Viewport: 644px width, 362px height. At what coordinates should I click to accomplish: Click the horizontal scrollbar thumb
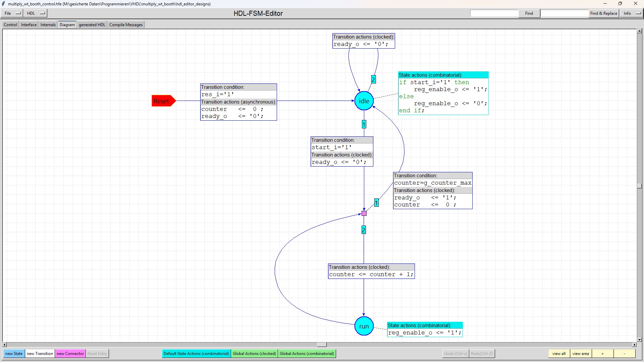(x=322, y=345)
